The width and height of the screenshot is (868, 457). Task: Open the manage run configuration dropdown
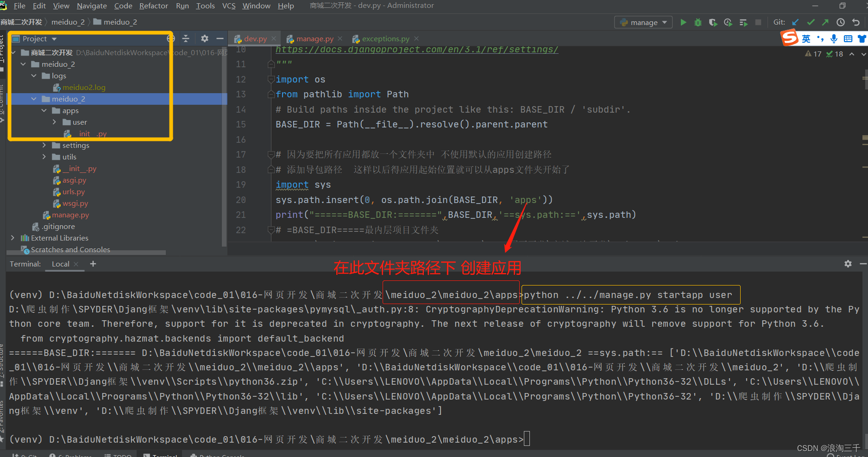tap(643, 22)
